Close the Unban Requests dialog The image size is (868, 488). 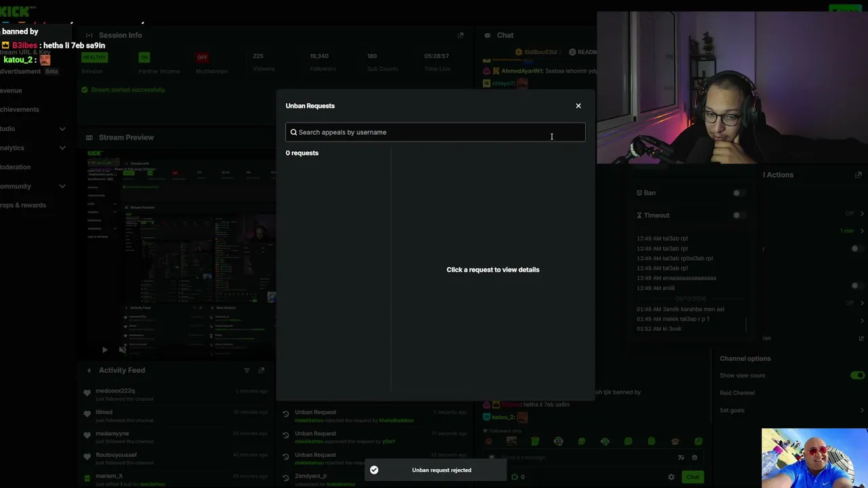[578, 106]
